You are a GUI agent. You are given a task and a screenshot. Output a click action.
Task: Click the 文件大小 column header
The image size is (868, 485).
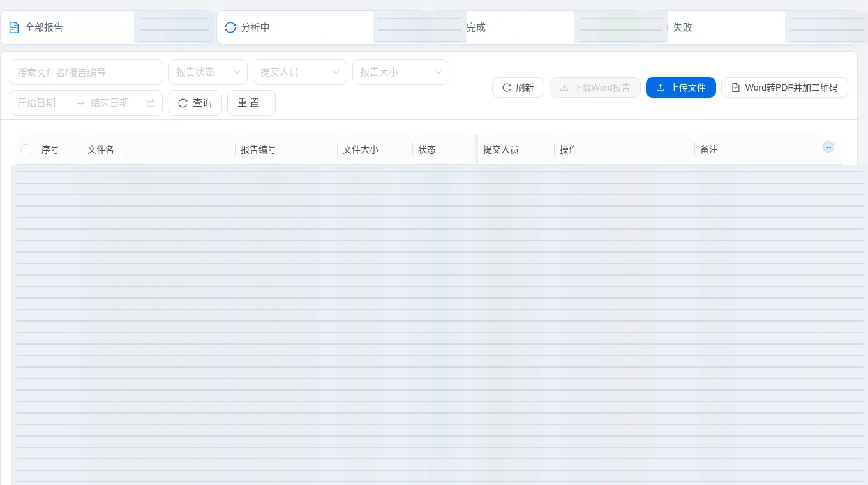[x=375, y=149]
